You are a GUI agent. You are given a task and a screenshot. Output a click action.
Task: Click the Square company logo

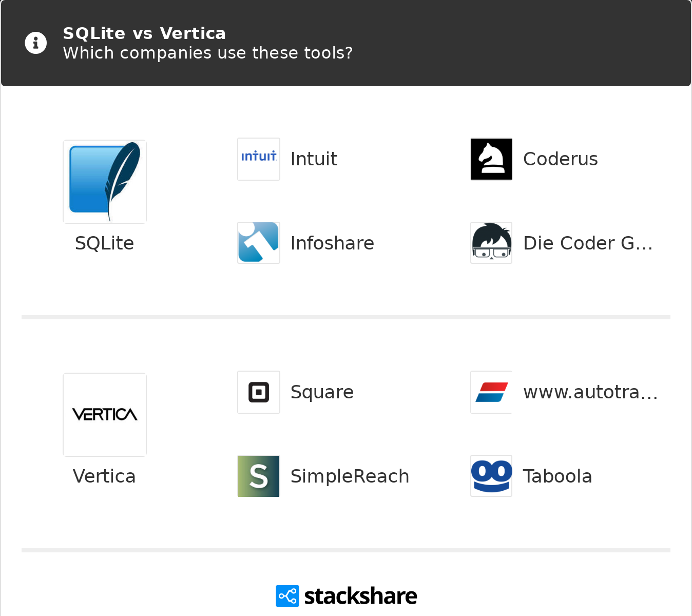point(259,392)
